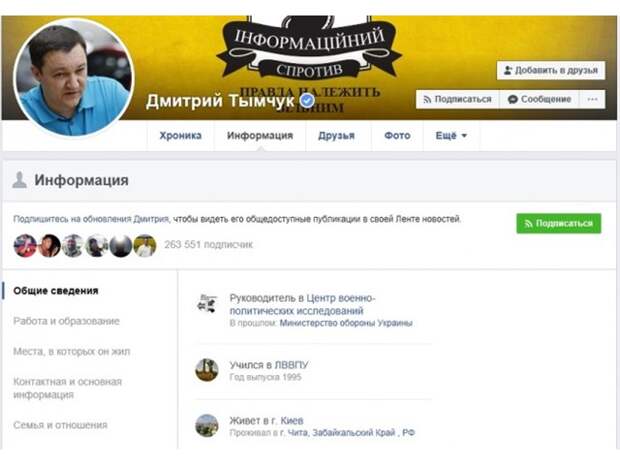Open the three-dots more options button

[592, 99]
